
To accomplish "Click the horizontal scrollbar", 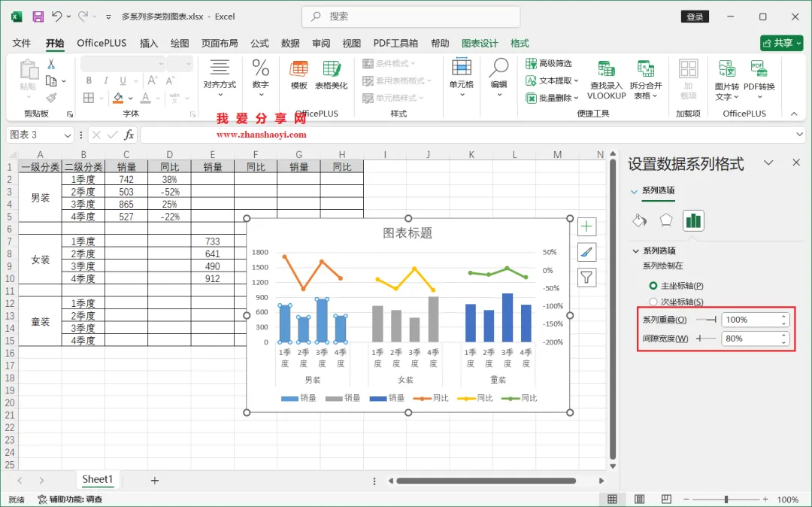I will (486, 481).
